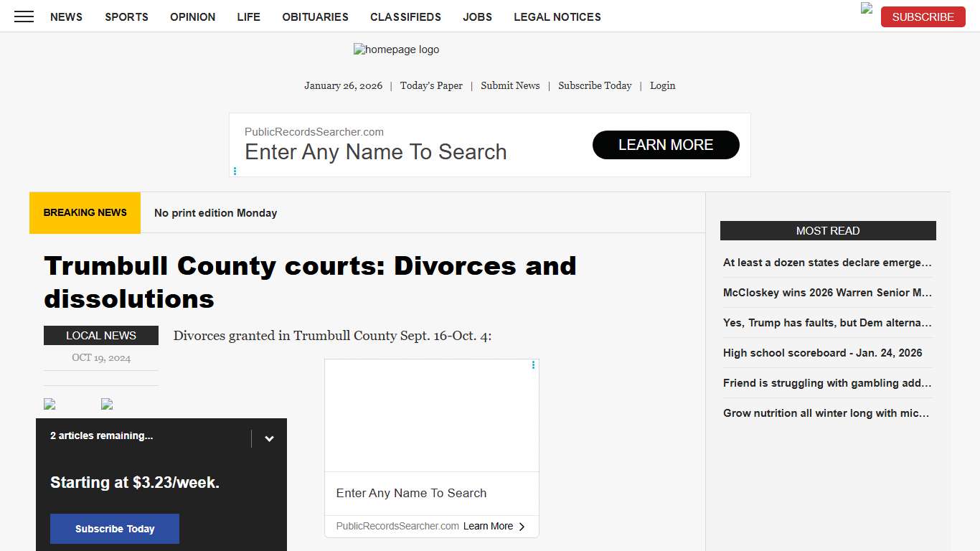Click the Learn More chevron on the square ad

pyautogui.click(x=522, y=526)
